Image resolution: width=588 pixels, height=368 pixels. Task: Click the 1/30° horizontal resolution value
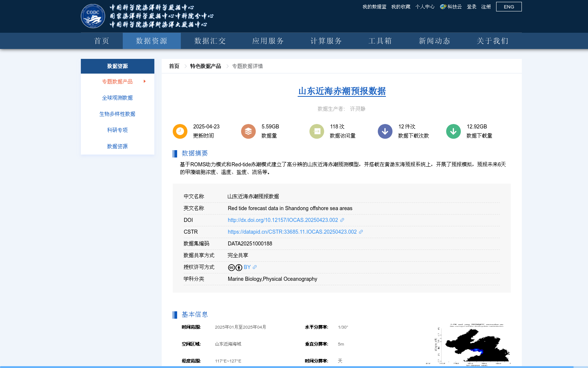[343, 327]
